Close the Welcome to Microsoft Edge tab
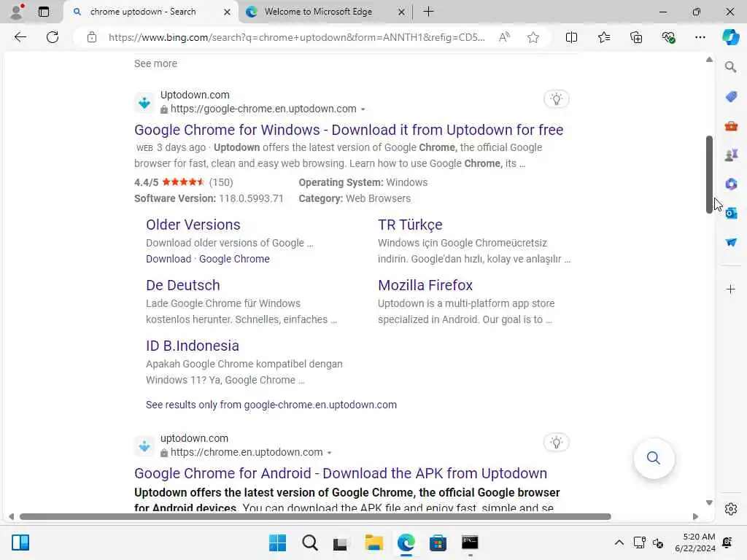747x560 pixels. click(402, 12)
